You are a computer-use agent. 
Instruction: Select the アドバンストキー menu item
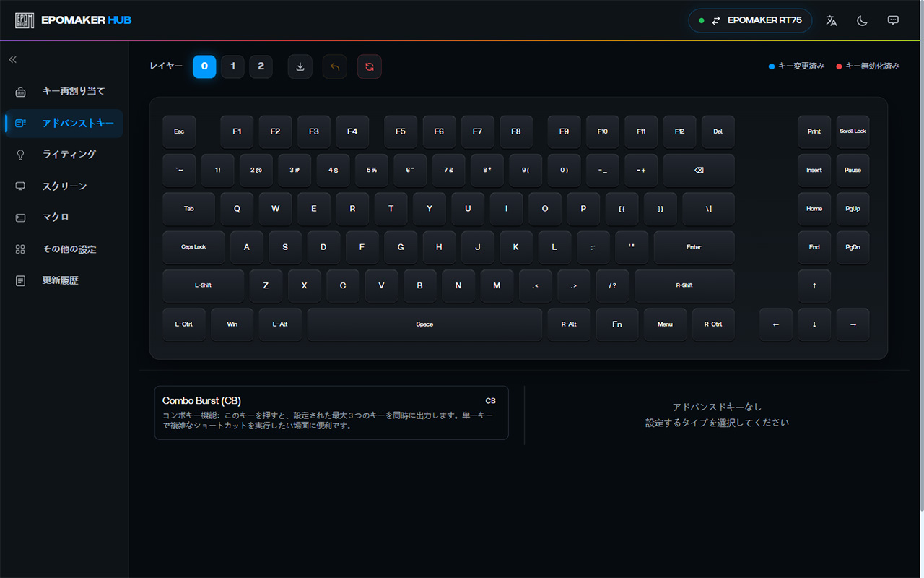pyautogui.click(x=64, y=124)
